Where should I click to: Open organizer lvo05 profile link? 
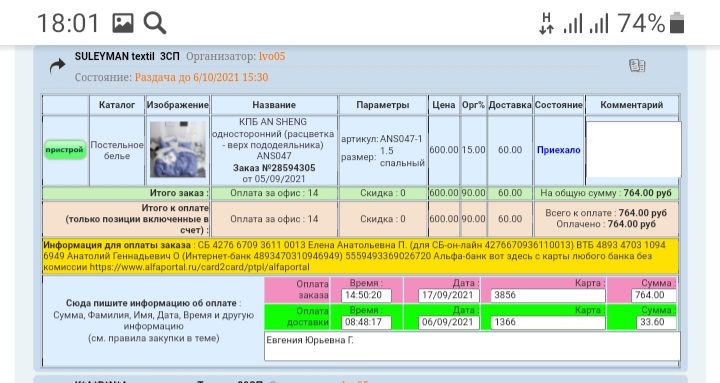click(272, 56)
